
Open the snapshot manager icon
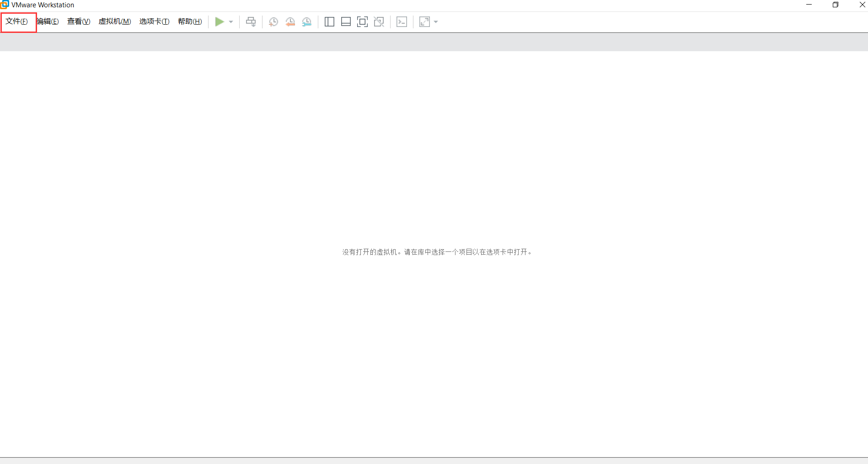pos(307,22)
